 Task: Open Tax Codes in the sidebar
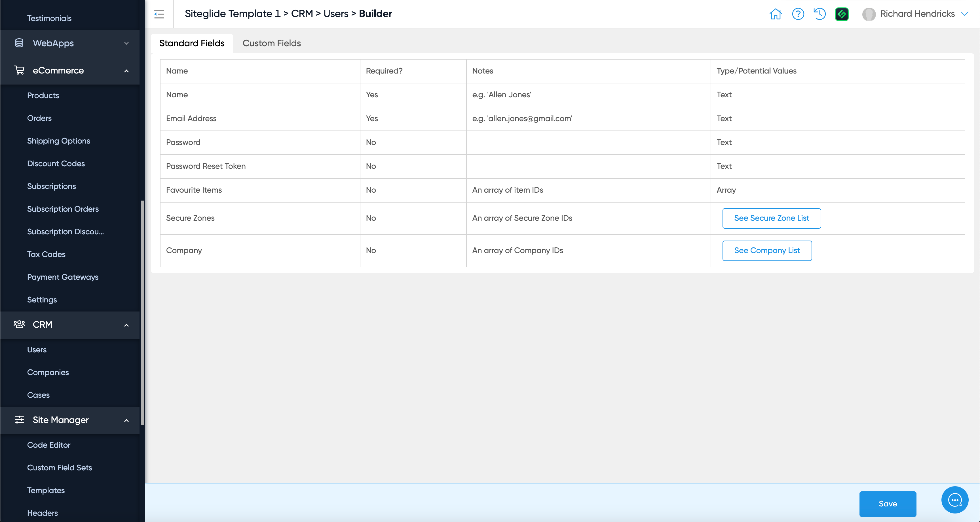46,254
